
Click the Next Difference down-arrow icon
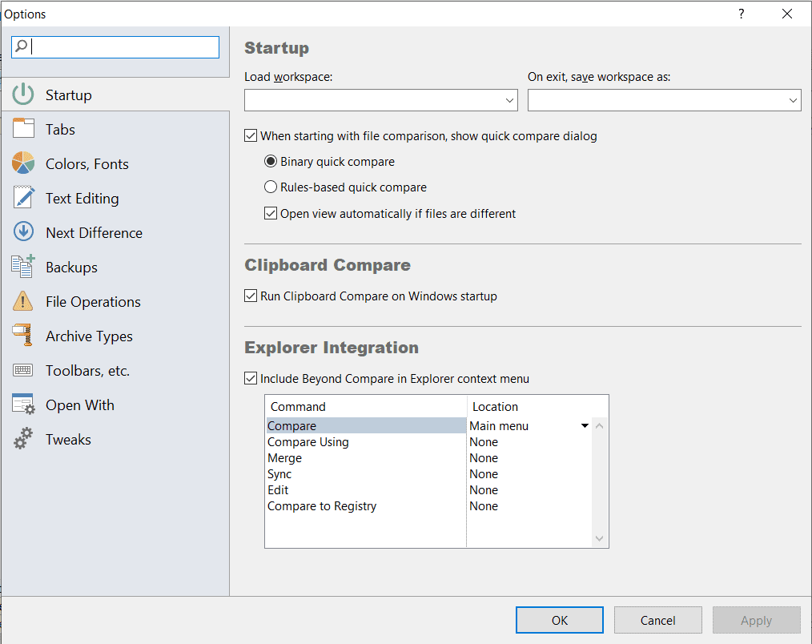[23, 232]
